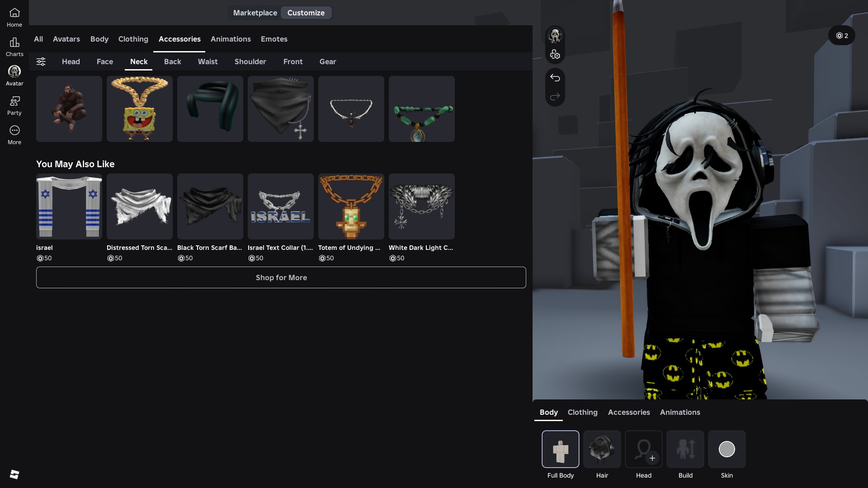868x488 pixels.
Task: Click the avatar headshot preview icon
Action: 555,35
